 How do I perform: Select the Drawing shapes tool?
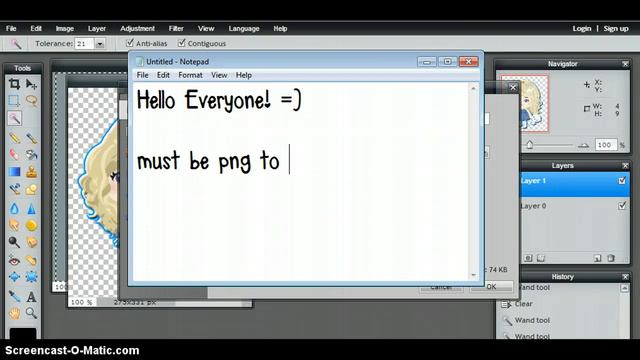click(x=31, y=189)
